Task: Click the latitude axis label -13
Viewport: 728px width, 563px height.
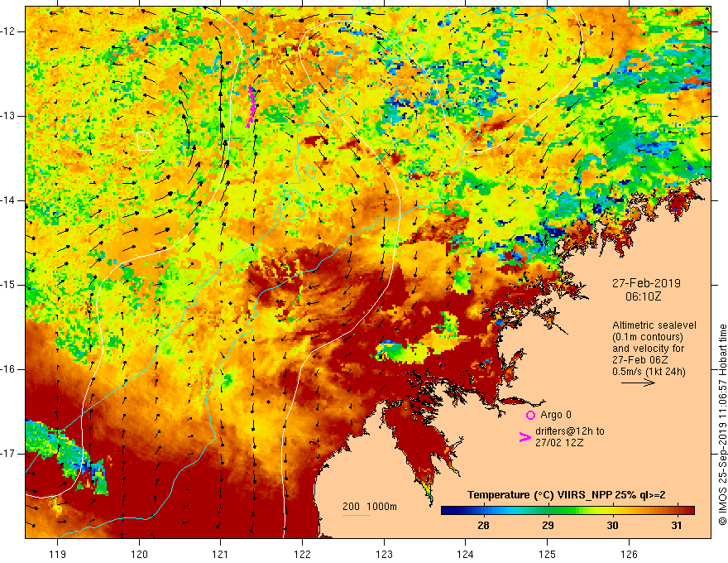Action: tap(9, 116)
